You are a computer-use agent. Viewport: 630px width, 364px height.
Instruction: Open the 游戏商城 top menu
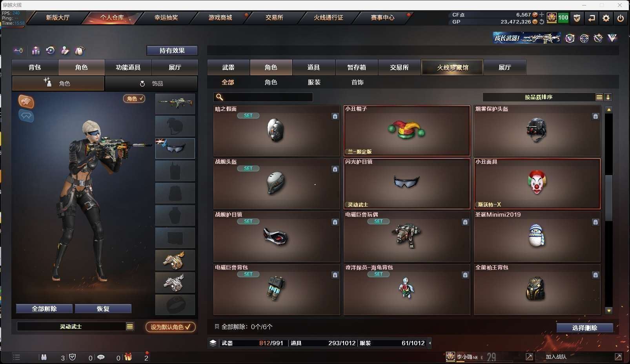point(220,18)
